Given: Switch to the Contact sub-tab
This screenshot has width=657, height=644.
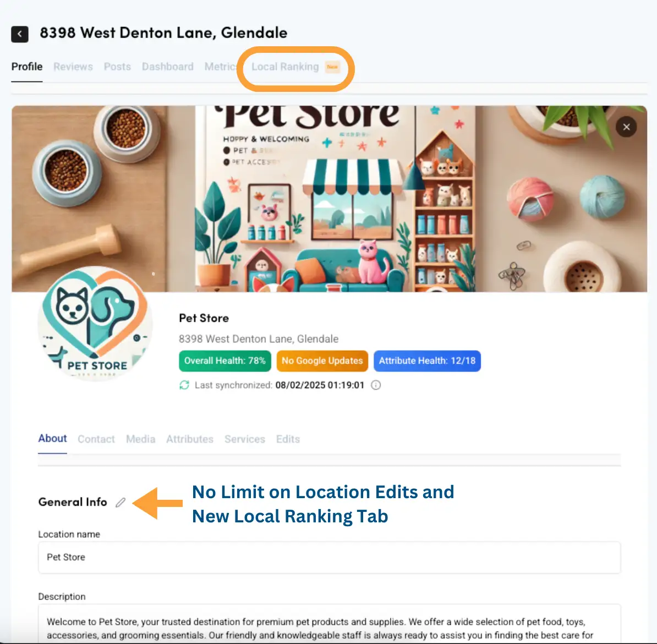Looking at the screenshot, I should click(x=96, y=439).
